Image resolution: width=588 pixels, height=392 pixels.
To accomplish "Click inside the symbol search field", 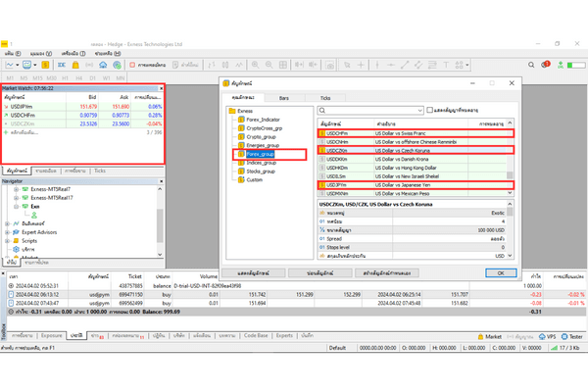I will click(x=367, y=109).
